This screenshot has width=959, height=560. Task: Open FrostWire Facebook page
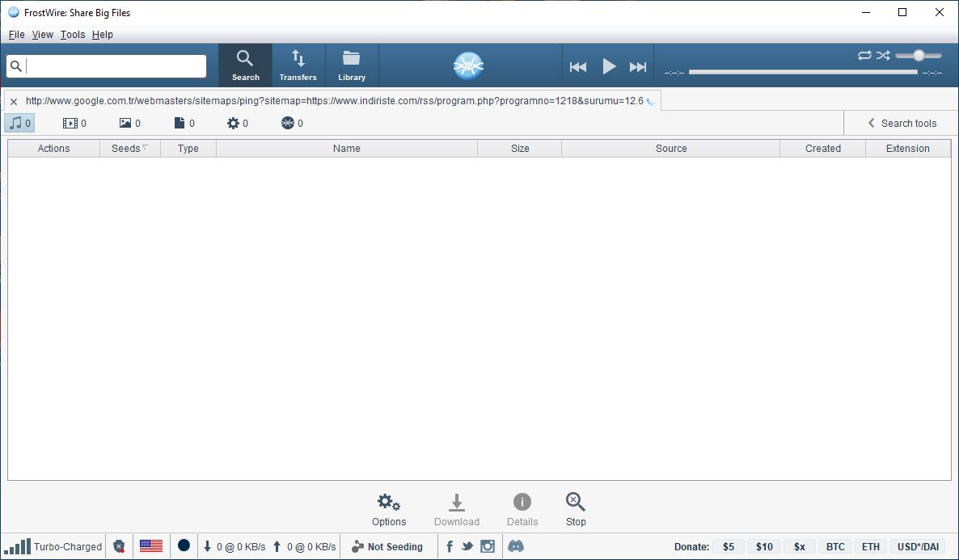tap(449, 546)
